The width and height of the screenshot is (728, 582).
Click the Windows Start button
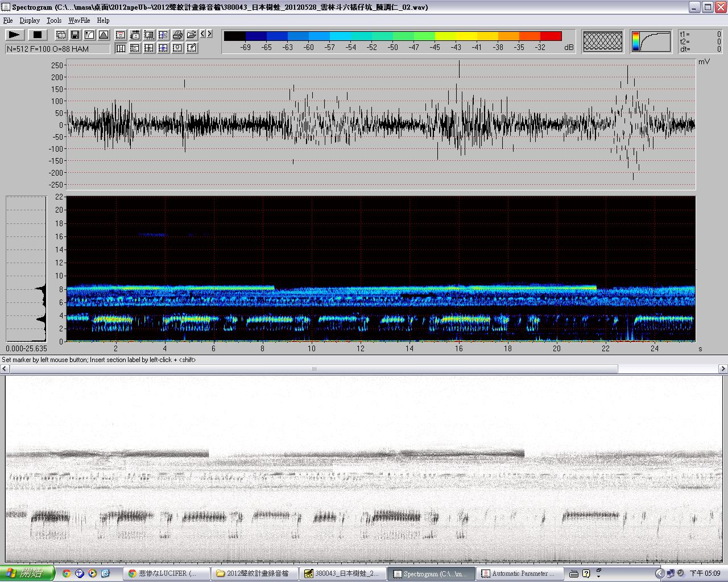point(27,573)
